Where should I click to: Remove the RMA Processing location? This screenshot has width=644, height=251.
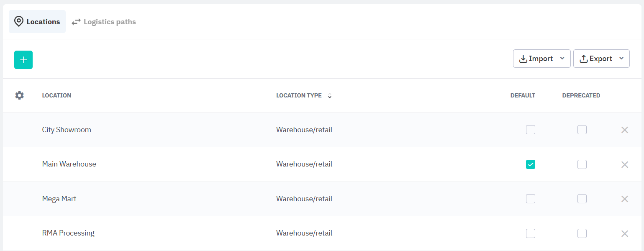click(x=624, y=233)
